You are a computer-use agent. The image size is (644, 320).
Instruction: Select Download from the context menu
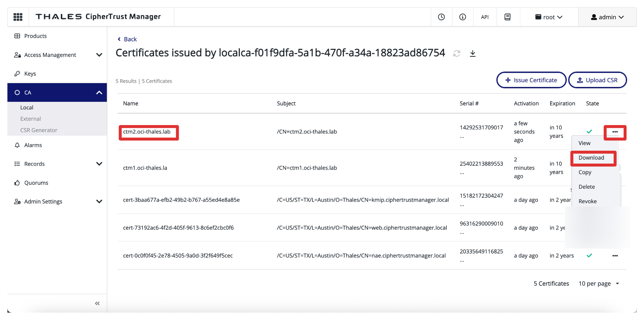tap(591, 158)
